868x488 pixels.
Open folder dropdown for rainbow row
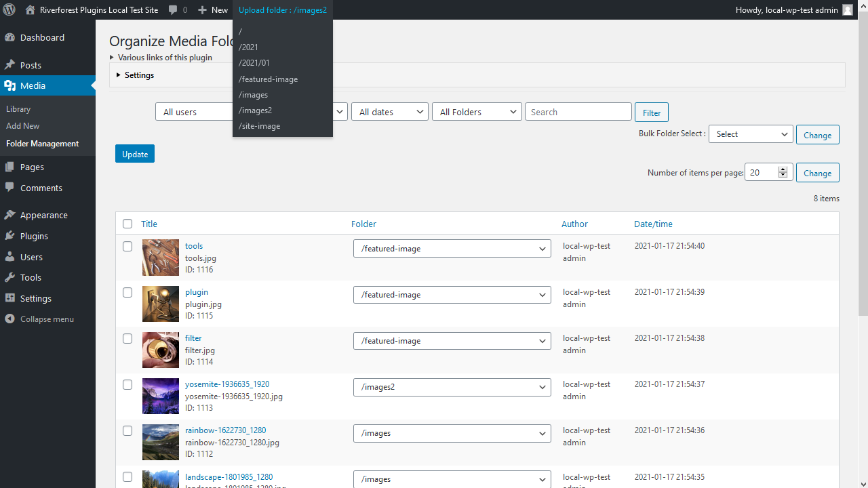pyautogui.click(x=452, y=433)
